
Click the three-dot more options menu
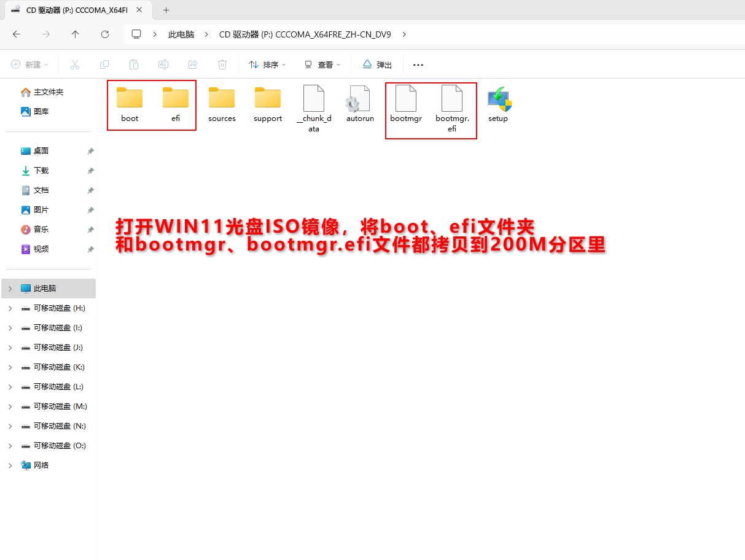coord(418,64)
